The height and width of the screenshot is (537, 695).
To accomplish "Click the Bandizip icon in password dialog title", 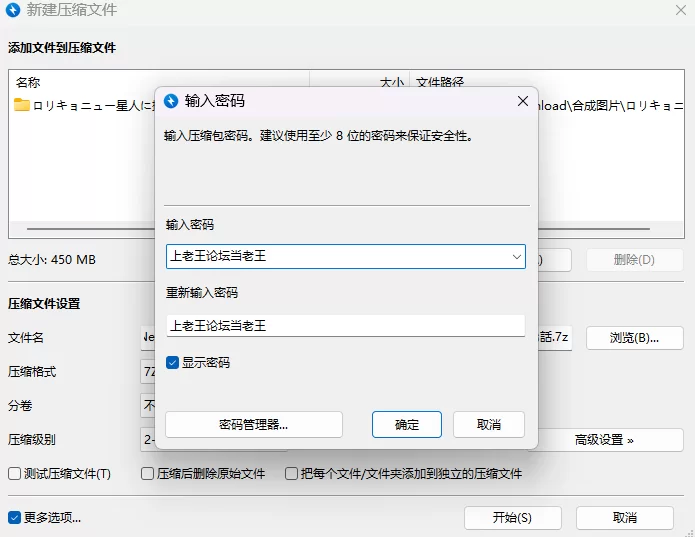I will click(x=171, y=101).
